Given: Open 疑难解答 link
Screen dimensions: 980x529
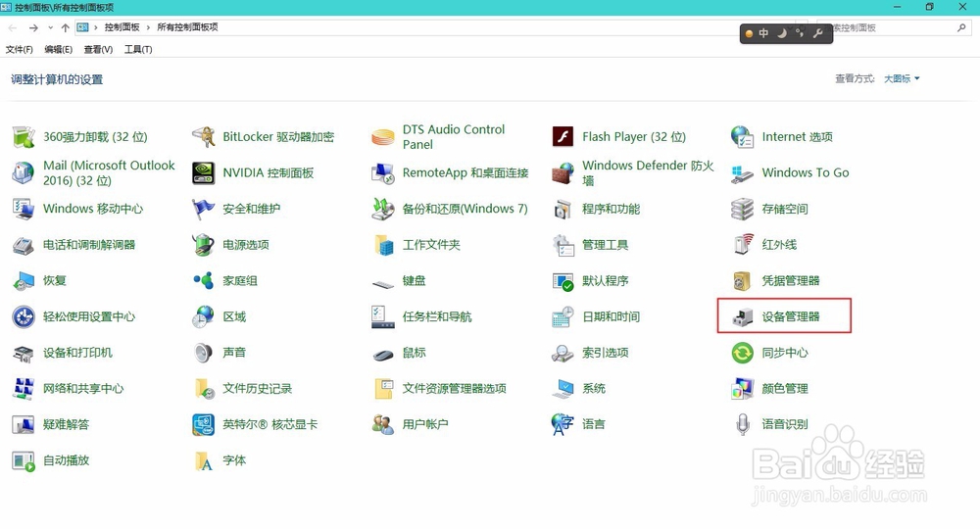Looking at the screenshot, I should point(67,425).
